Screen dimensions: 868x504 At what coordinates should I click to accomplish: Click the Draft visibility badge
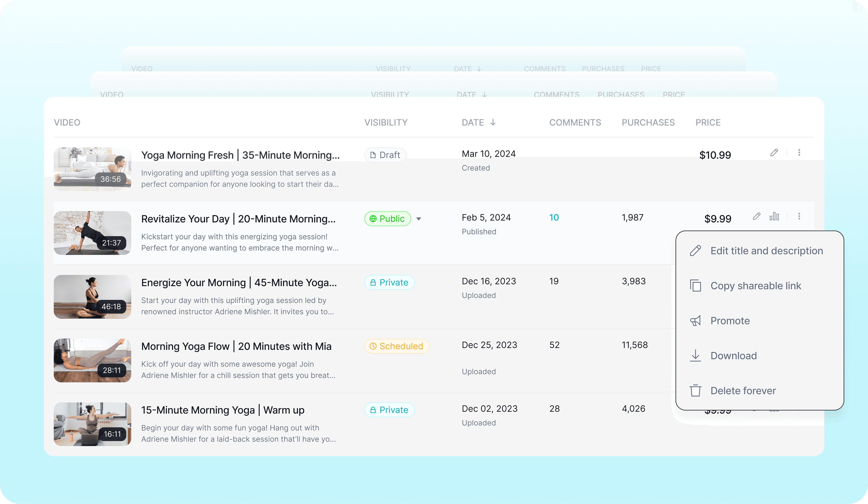coord(385,155)
